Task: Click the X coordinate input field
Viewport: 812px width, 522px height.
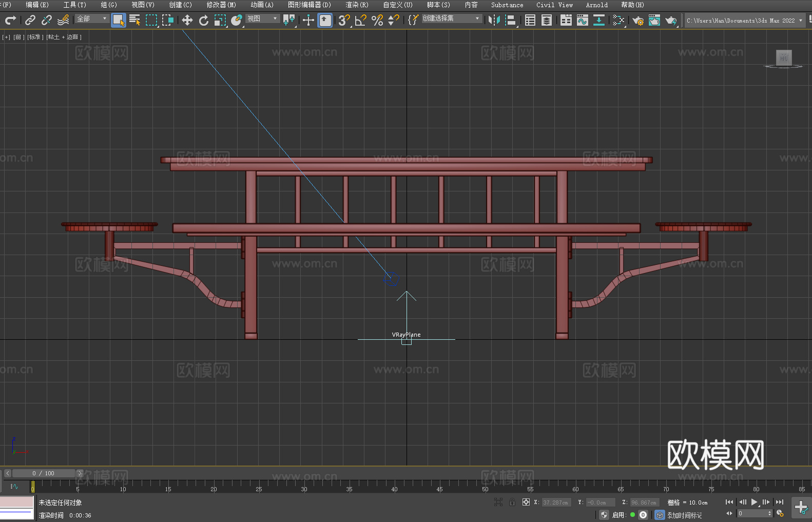Action: [556, 502]
